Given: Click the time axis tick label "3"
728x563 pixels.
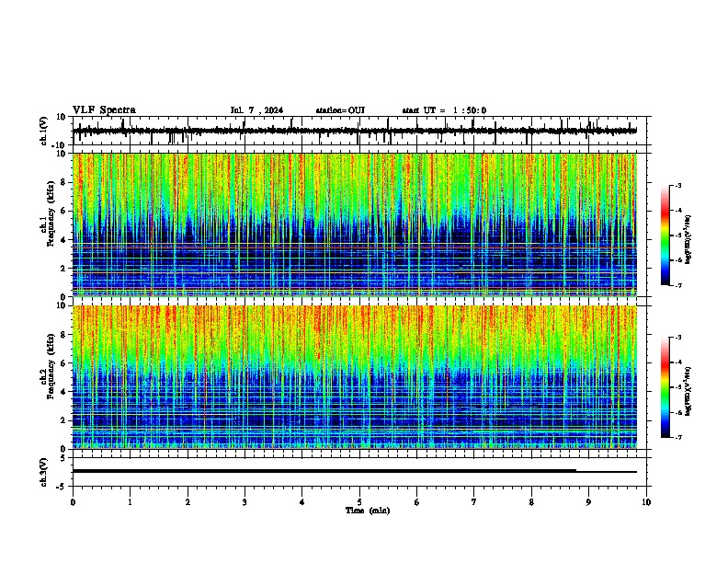Looking at the screenshot, I should pos(245,502).
